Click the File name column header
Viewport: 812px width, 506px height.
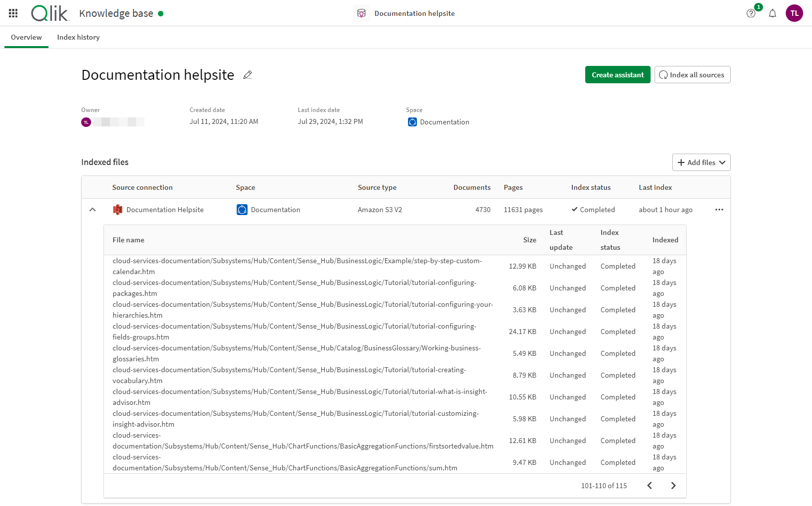[128, 240]
